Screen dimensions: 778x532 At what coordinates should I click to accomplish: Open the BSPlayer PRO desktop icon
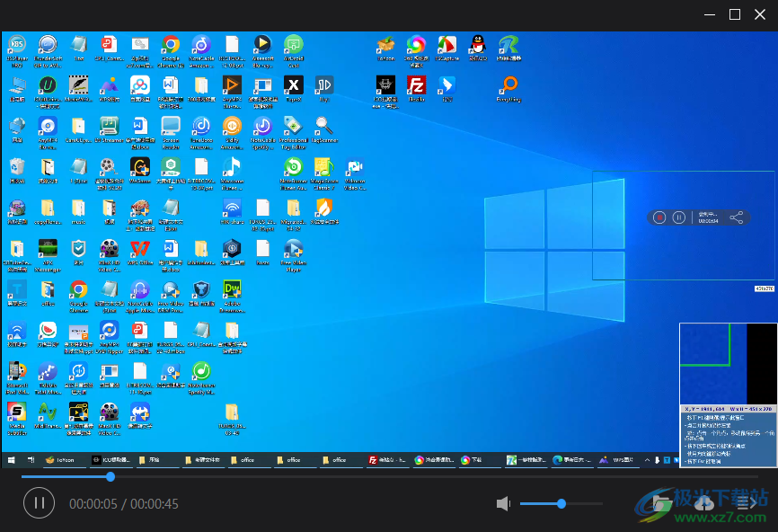tap(17, 51)
